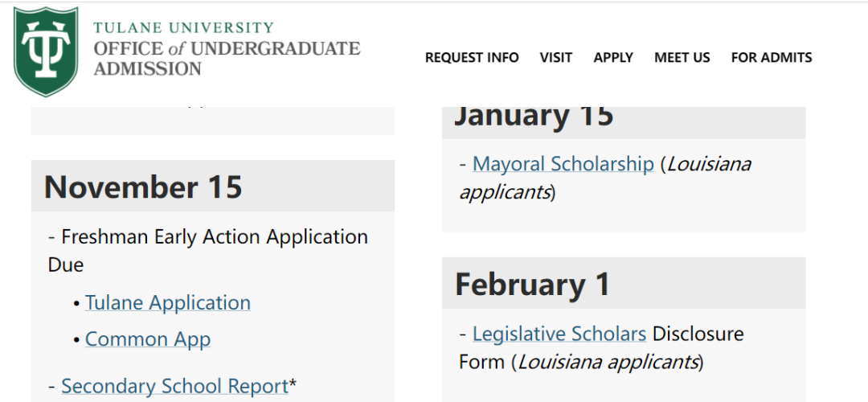Go to the Apply page
This screenshot has height=402, width=868.
coord(613,58)
